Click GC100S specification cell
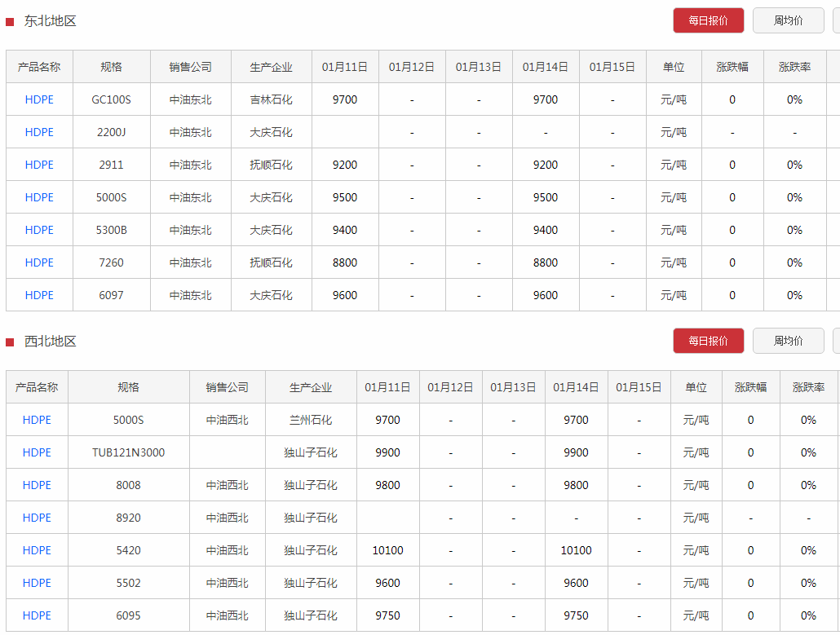This screenshot has width=840, height=635. coord(112,99)
